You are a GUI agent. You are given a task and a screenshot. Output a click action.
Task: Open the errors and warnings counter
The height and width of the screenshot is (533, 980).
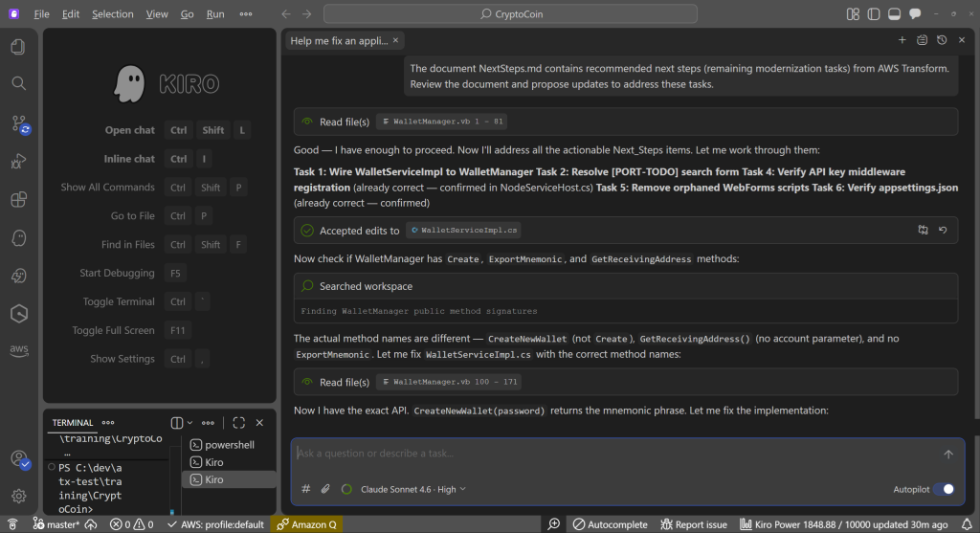click(131, 525)
